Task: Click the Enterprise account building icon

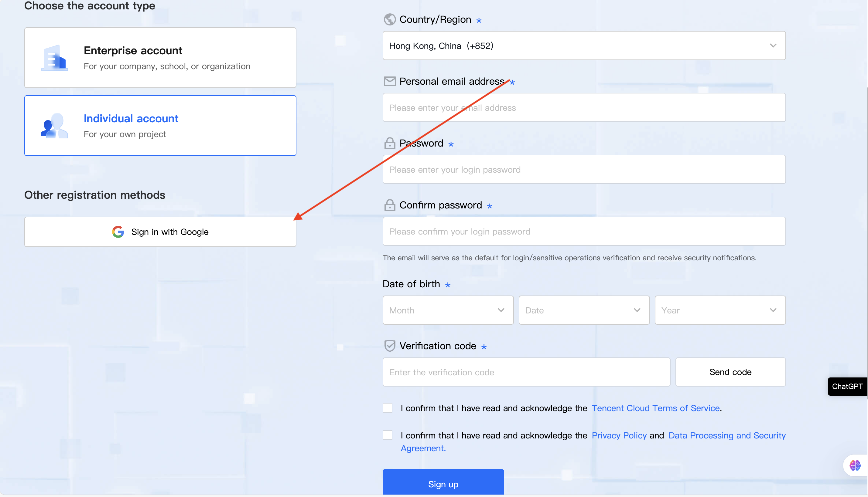Action: pyautogui.click(x=55, y=58)
